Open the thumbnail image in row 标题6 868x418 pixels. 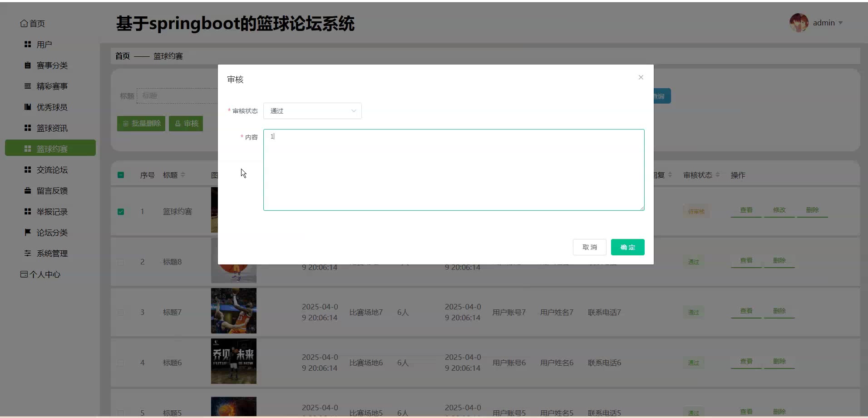234,361
